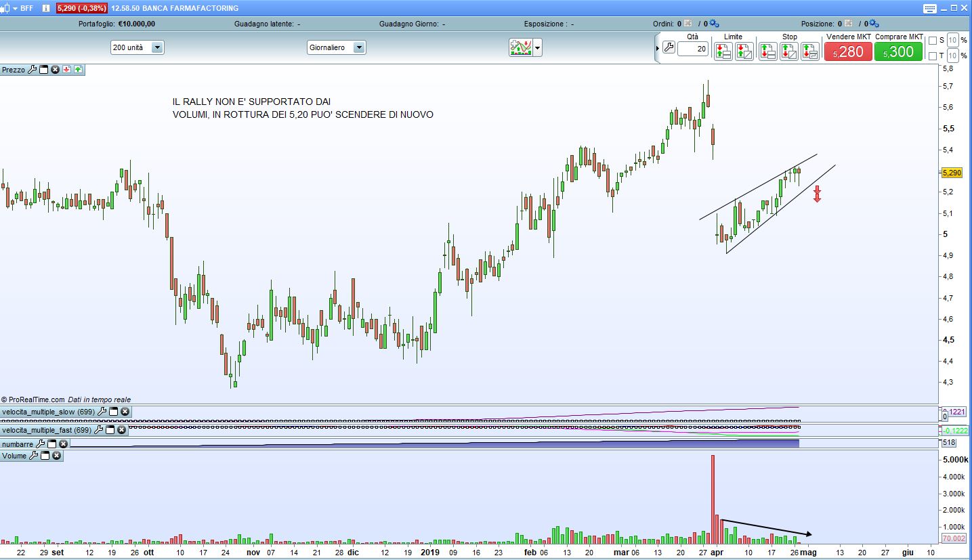This screenshot has height=560, width=972.
Task: Open Ordini settings gear icon
Action: pyautogui.click(x=715, y=24)
